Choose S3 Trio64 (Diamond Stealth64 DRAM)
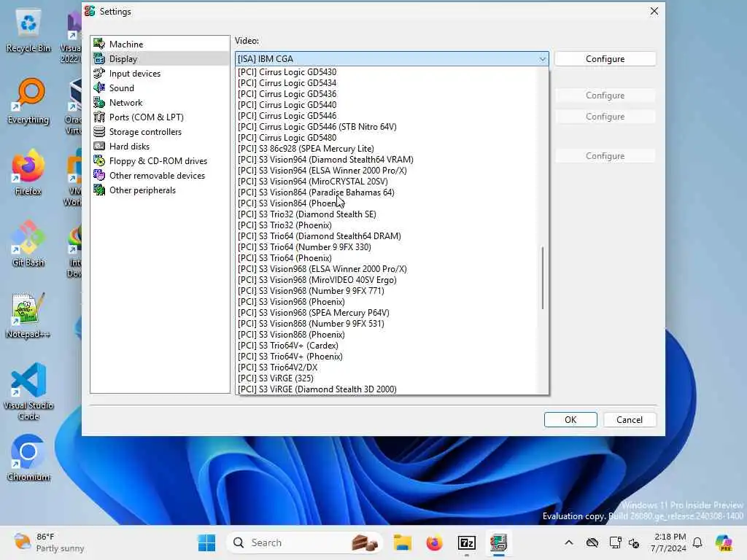Viewport: 747px width, 560px height. [x=387, y=236]
